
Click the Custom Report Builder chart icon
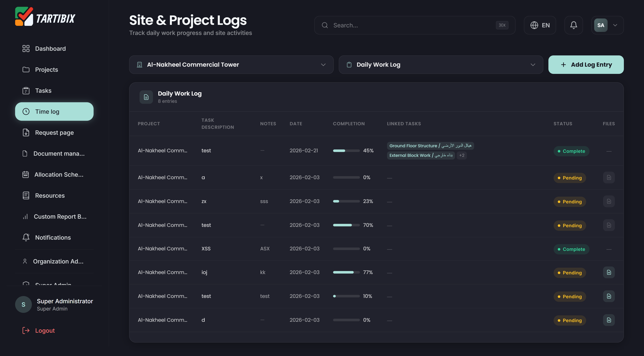(25, 217)
